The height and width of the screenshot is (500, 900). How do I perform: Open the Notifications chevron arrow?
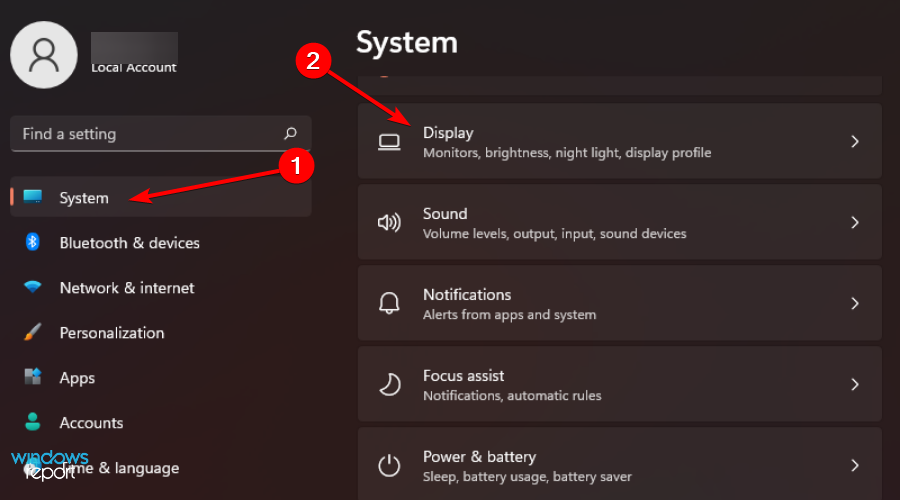855,304
